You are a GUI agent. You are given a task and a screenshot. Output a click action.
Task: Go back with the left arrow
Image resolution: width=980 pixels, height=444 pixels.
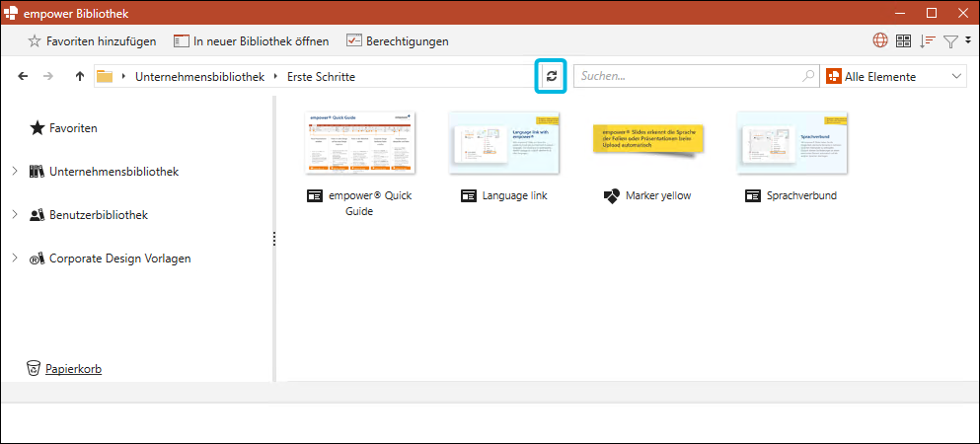23,76
